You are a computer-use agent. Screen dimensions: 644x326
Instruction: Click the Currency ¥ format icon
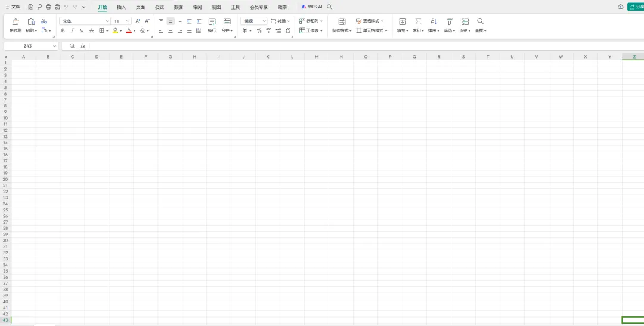point(245,31)
